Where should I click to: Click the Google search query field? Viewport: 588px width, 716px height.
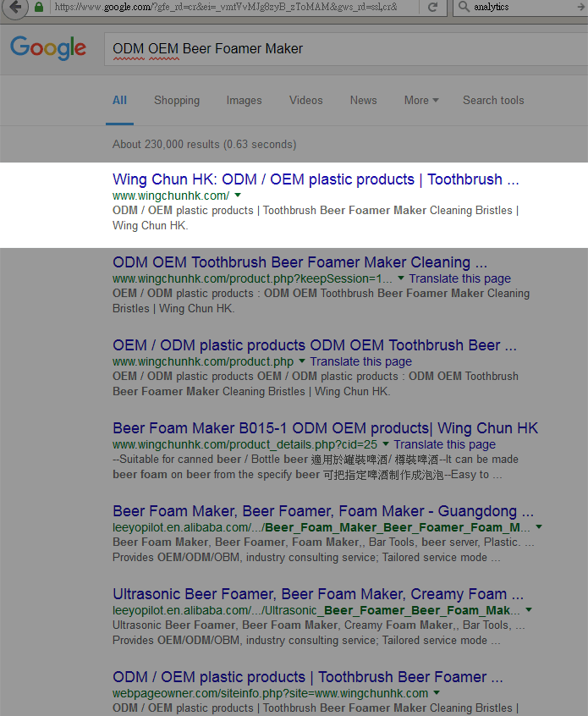(345, 49)
